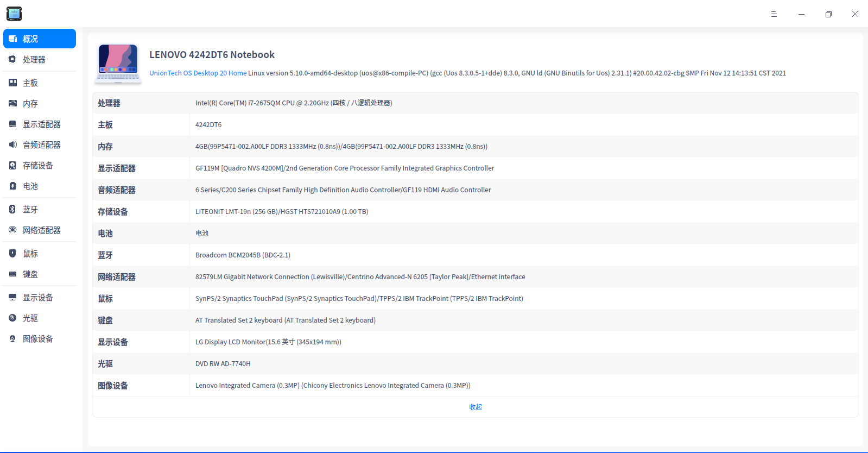
Task: View 存储设备 storage devices via sidebar
Action: click(x=40, y=165)
